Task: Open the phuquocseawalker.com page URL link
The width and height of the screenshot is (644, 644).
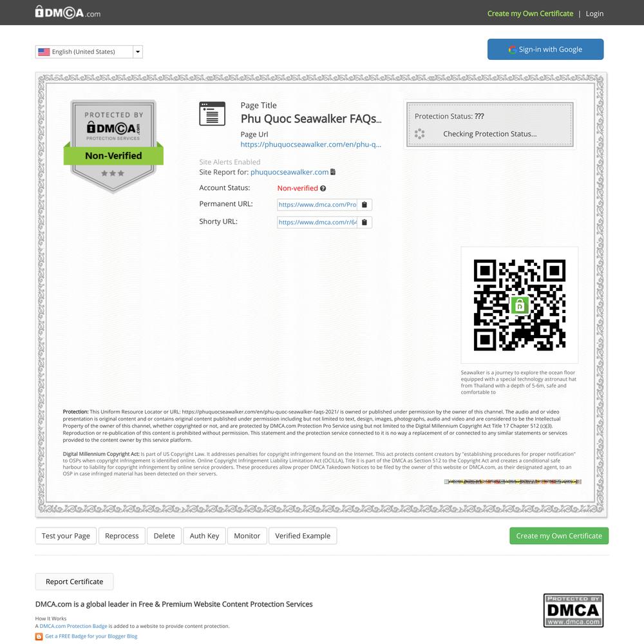Action: coord(310,144)
